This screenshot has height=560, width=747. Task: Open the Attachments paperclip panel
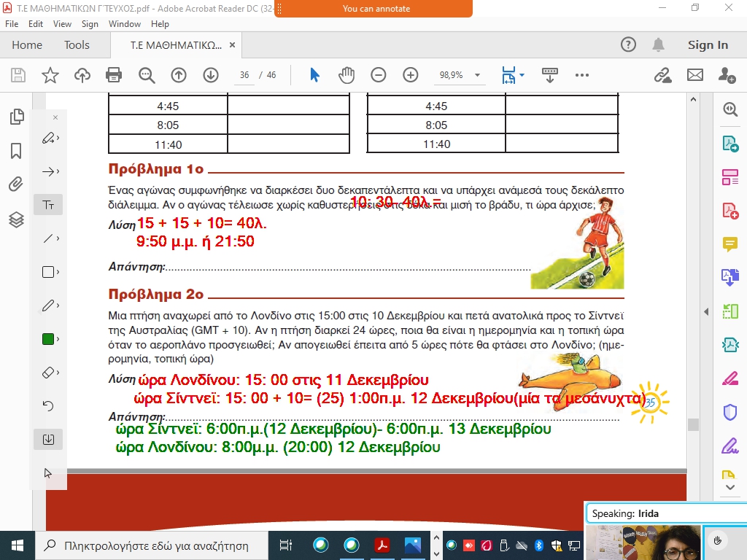[x=16, y=184]
